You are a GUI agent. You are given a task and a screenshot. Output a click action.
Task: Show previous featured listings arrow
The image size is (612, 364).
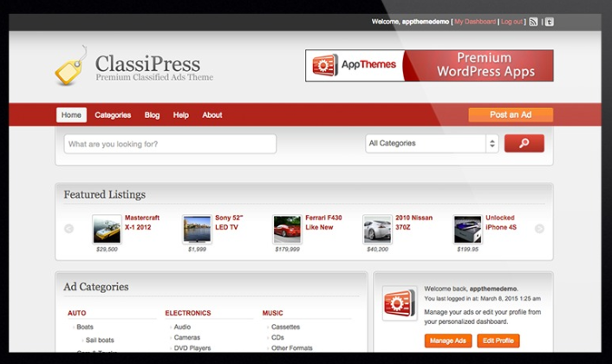coord(68,229)
